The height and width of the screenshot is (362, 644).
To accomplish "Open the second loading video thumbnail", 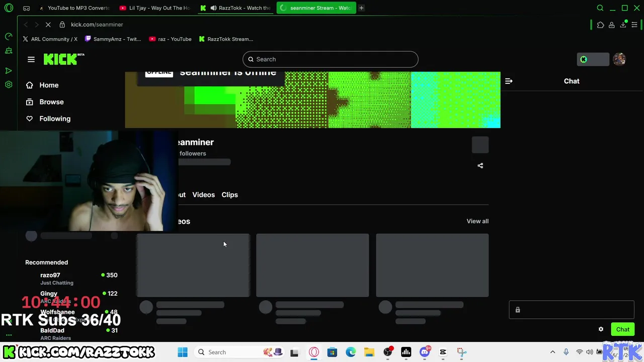I will (312, 265).
